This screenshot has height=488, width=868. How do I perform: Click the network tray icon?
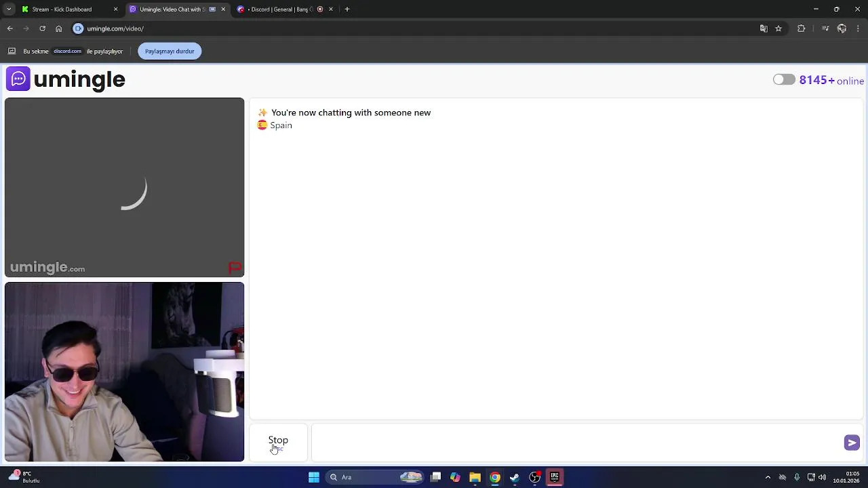811,477
